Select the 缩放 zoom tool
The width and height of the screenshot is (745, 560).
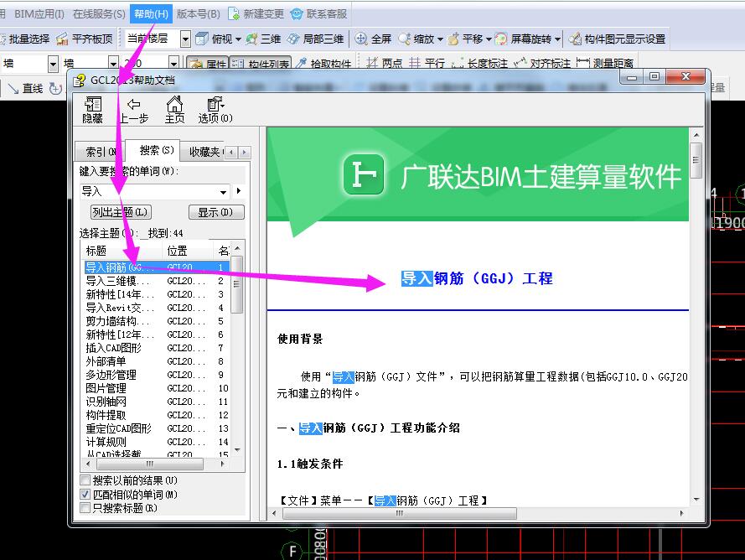point(416,39)
